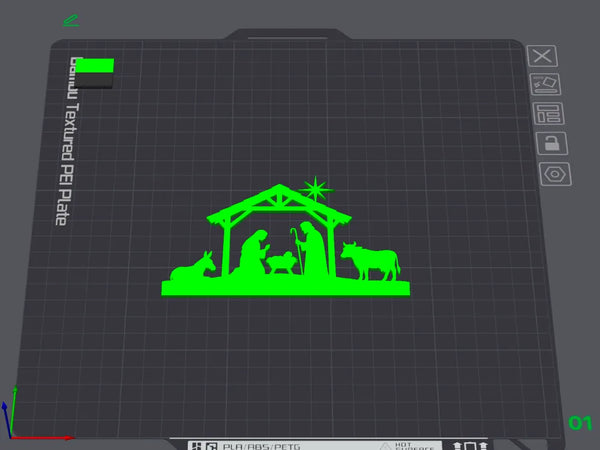This screenshot has width=600, height=450.
Task: Click the cow figure on the model
Action: click(370, 260)
